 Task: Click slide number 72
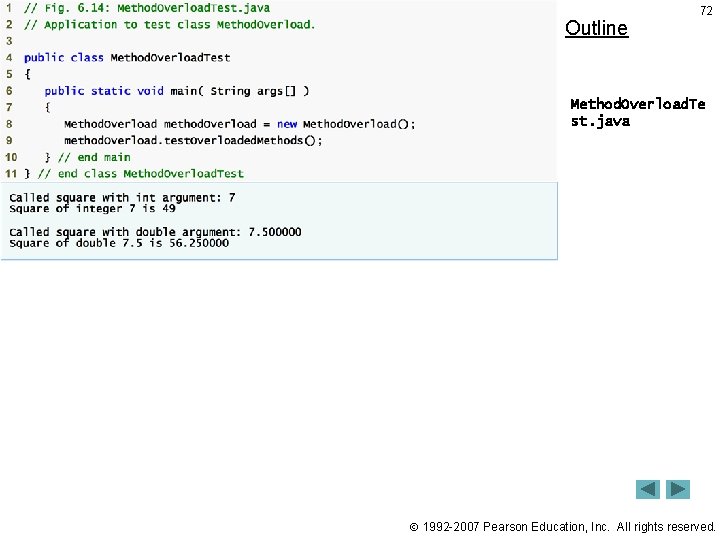[x=706, y=11]
